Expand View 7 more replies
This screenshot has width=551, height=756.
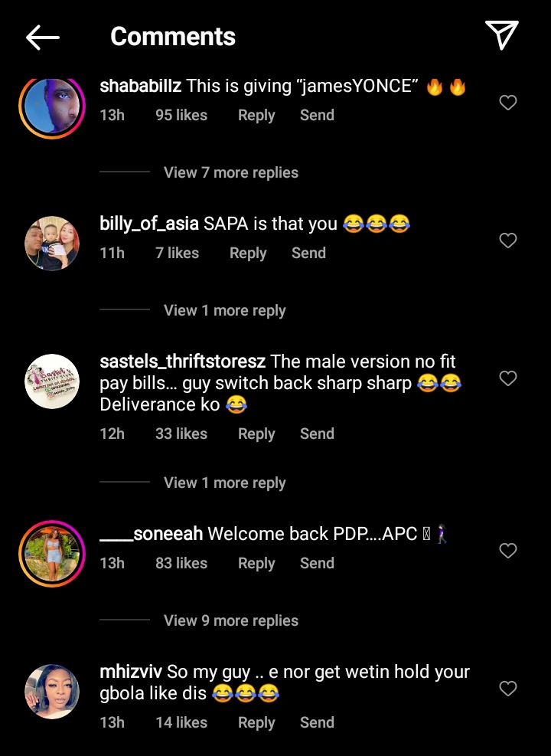tap(230, 172)
